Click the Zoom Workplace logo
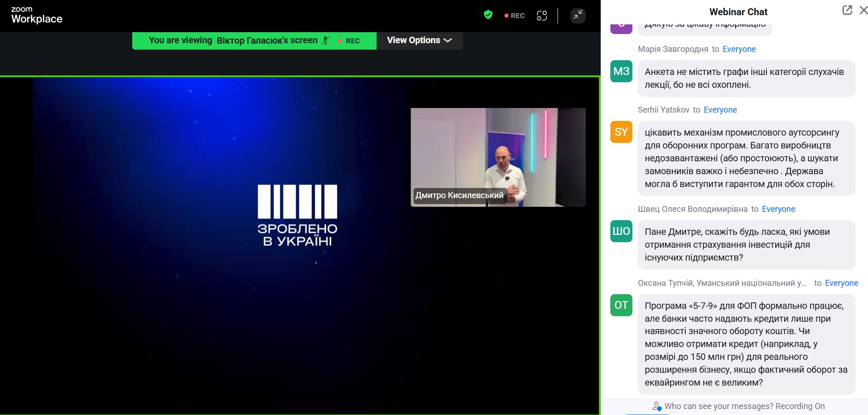Screen dimensions: 868x415 pyautogui.click(x=37, y=15)
